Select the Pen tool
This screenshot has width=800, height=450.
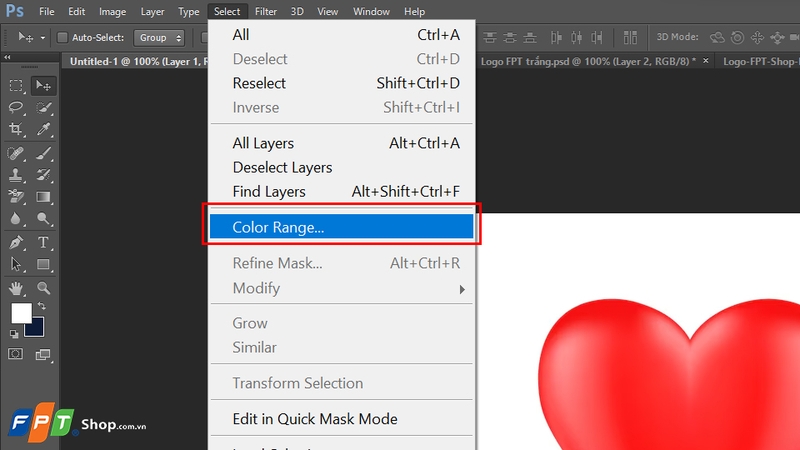(x=16, y=242)
